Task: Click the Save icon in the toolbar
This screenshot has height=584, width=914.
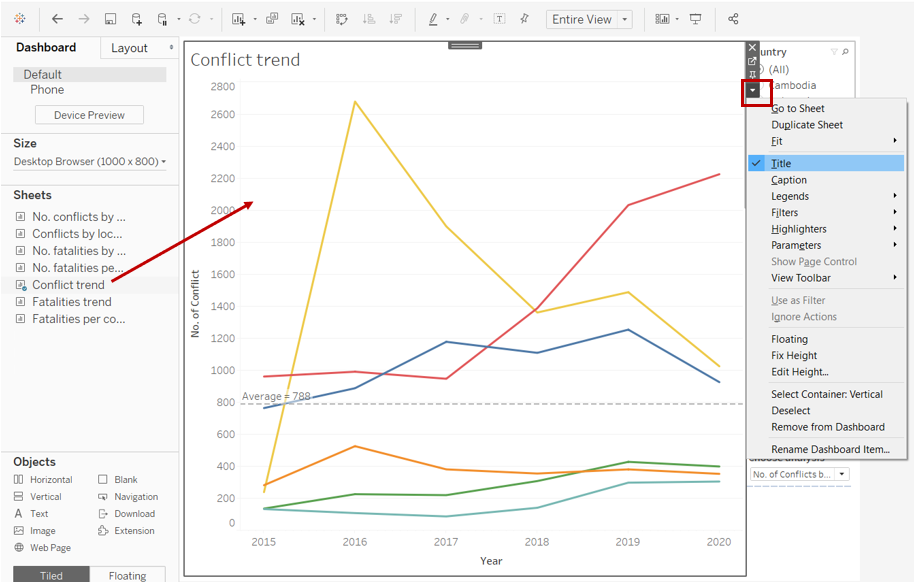Action: click(110, 19)
